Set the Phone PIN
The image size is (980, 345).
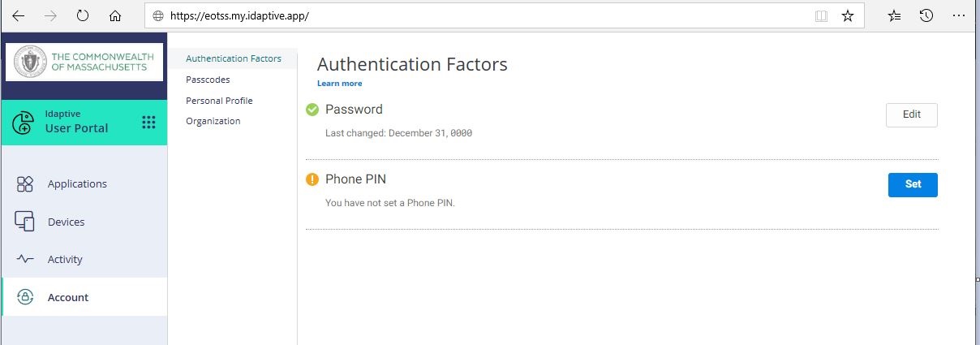(x=913, y=184)
